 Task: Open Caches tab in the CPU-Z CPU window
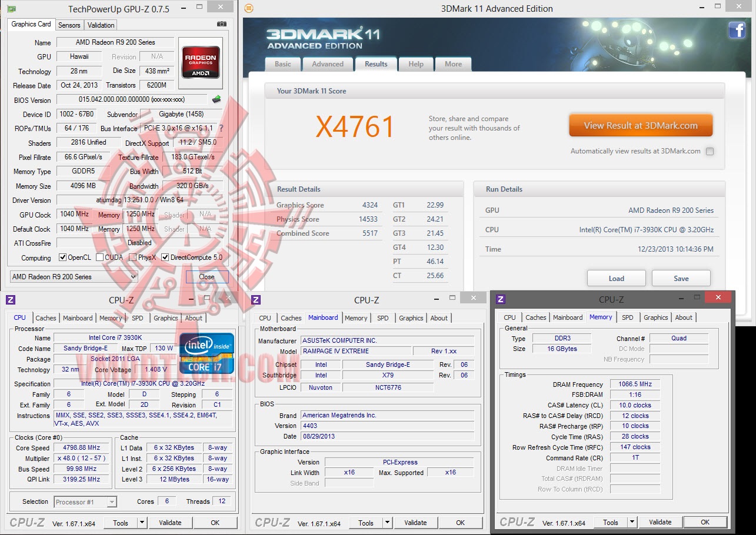pos(46,318)
